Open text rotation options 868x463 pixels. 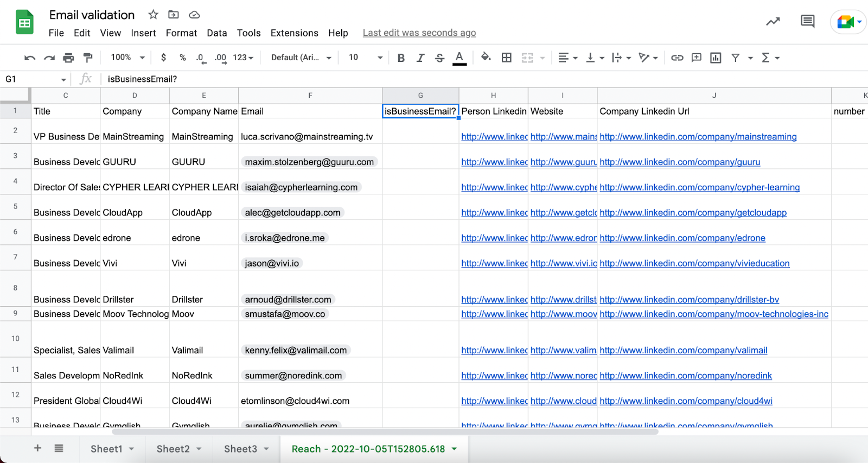click(648, 58)
